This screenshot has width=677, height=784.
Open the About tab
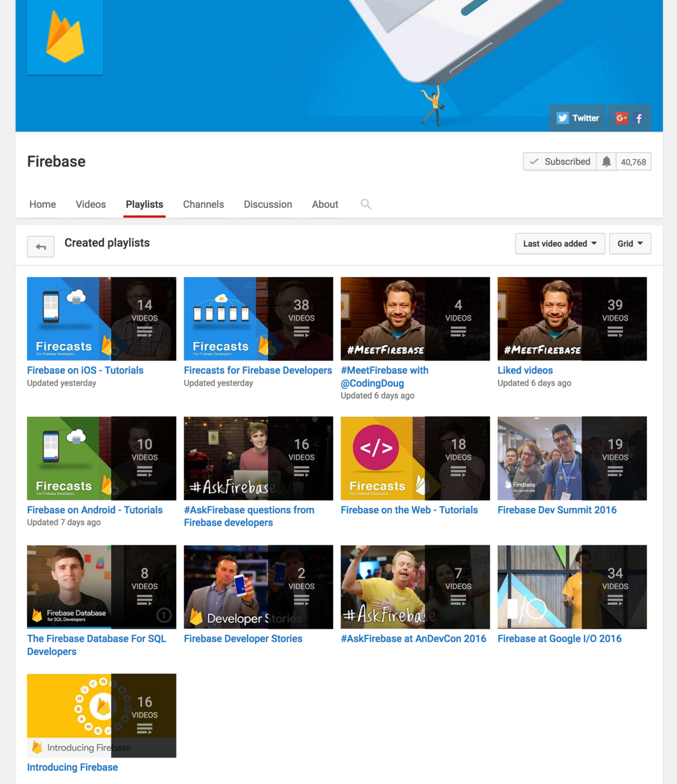[x=325, y=204]
